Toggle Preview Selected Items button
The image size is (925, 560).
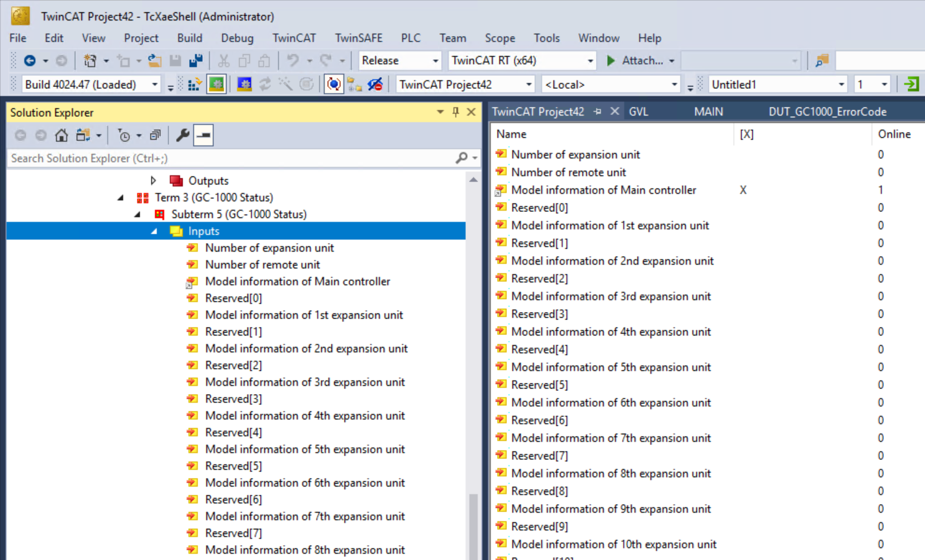tap(203, 135)
